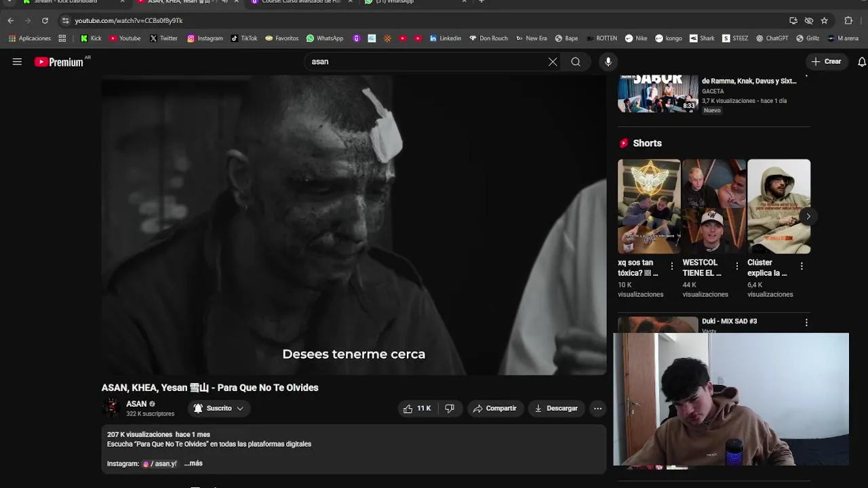Like the video with the thumbs-up button

click(x=417, y=408)
